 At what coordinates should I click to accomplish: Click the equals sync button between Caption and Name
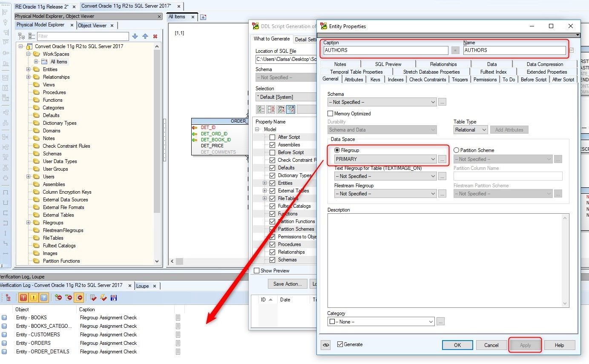tap(455, 50)
